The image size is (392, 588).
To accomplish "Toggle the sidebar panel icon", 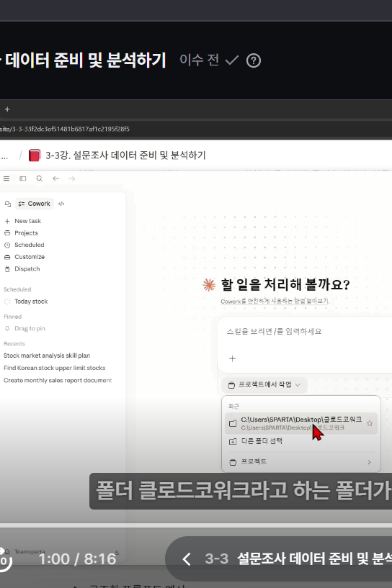I will point(23,178).
